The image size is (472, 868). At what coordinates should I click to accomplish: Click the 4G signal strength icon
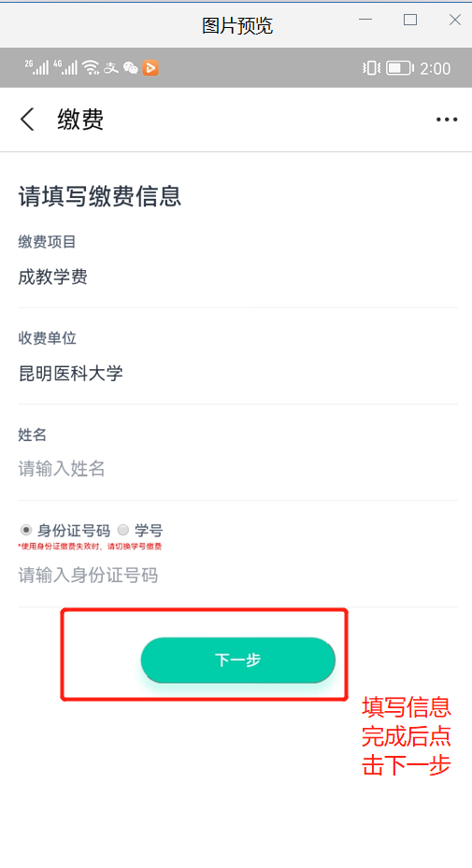[65, 67]
